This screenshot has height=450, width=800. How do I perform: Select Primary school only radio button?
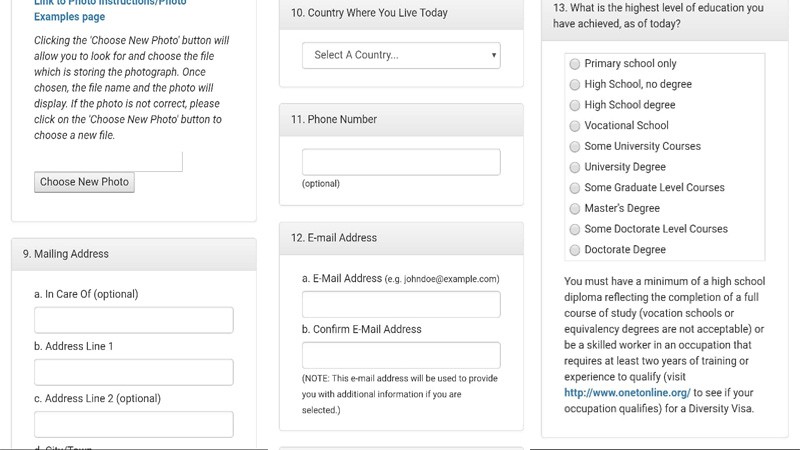[x=575, y=64]
